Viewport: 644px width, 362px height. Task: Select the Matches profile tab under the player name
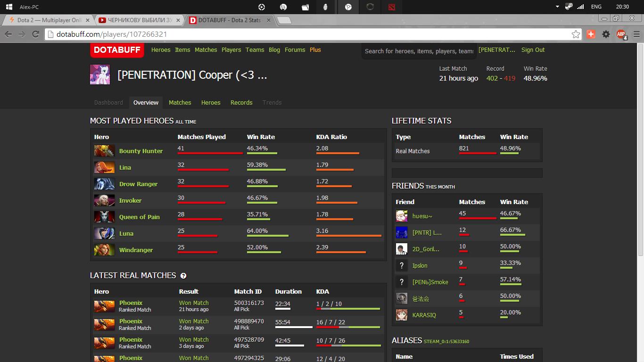click(x=180, y=102)
